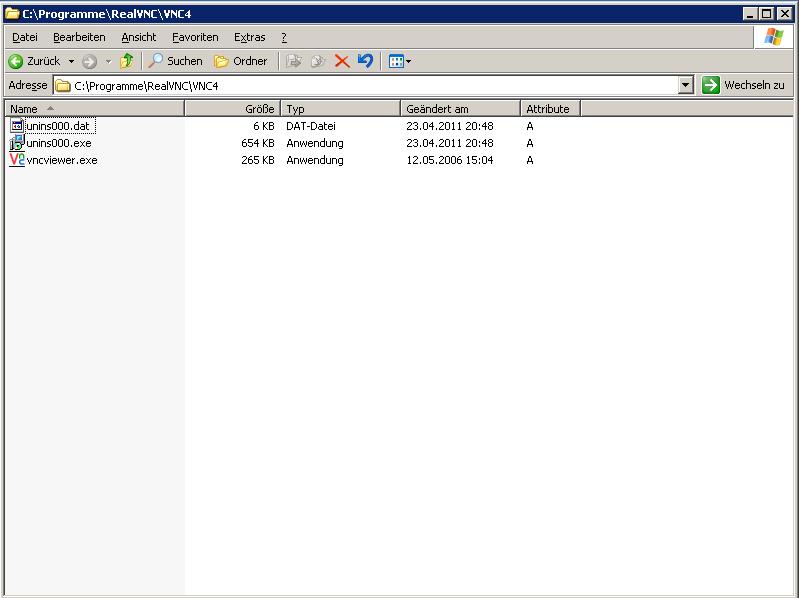Open the Zurück history dropdown arrow
The width and height of the screenshot is (799, 598).
[x=71, y=61]
